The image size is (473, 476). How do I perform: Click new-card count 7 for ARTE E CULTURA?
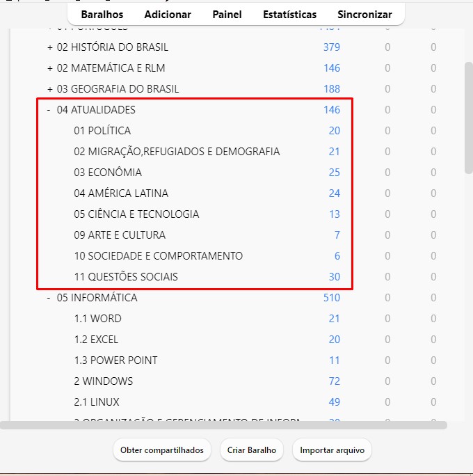point(337,235)
